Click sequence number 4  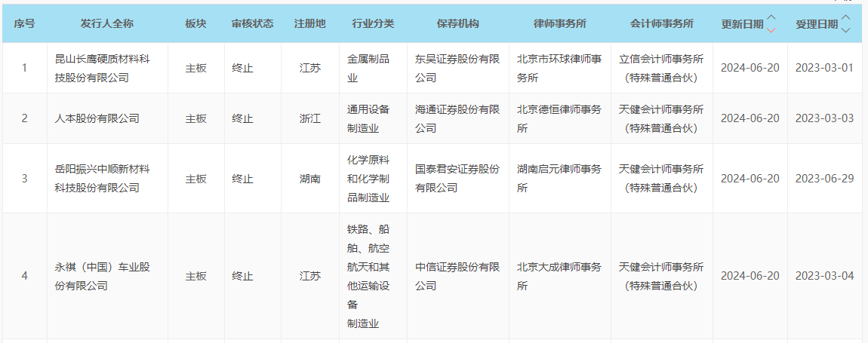click(24, 276)
